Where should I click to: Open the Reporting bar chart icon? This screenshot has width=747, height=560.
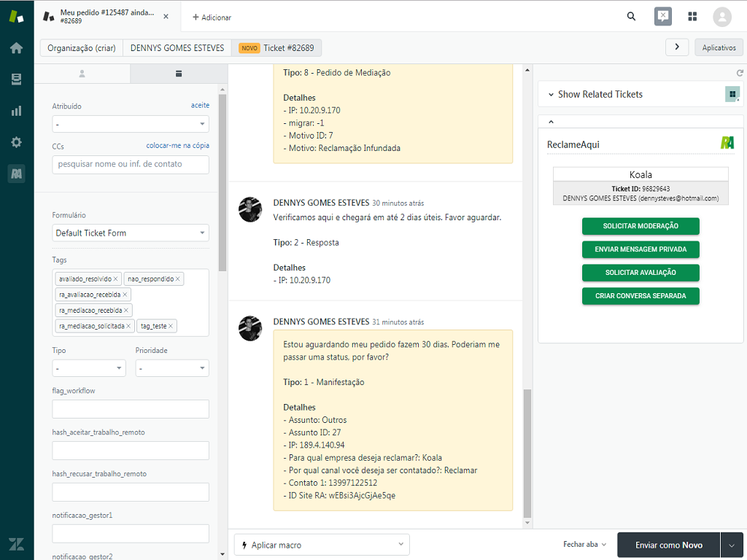(16, 111)
